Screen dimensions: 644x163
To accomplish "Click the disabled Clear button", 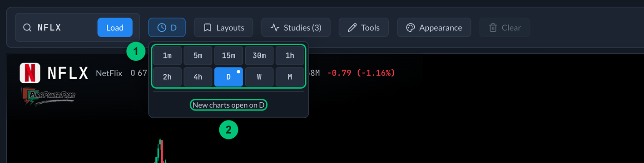I will coord(505,28).
